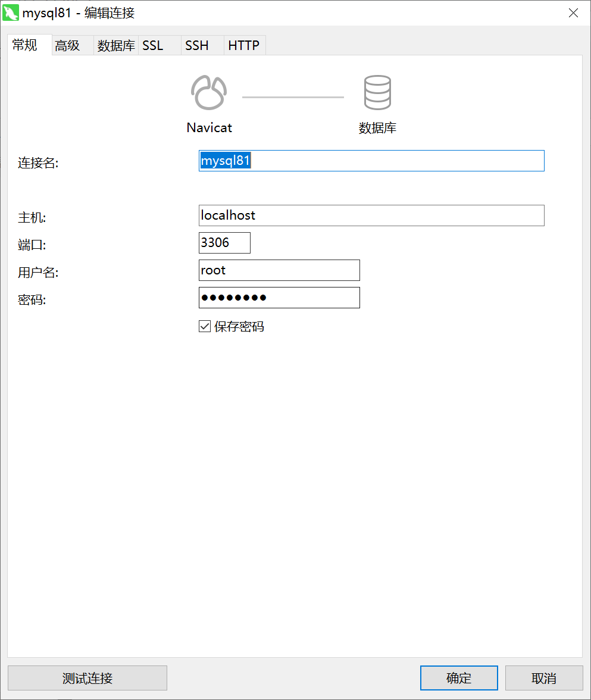Click the 测试连接 button
This screenshot has height=700, width=591.
87,678
